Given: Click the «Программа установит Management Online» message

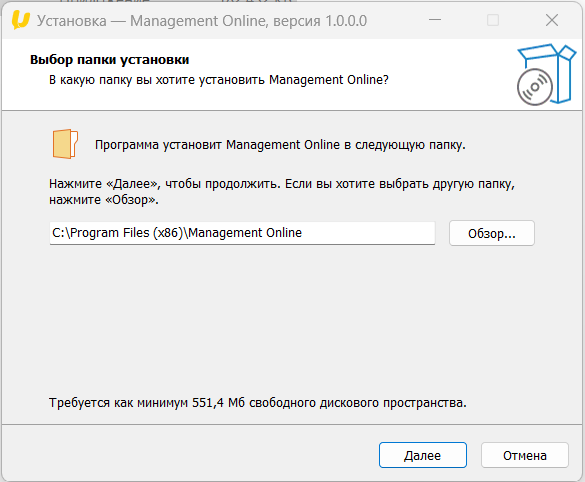Looking at the screenshot, I should pos(280,145).
